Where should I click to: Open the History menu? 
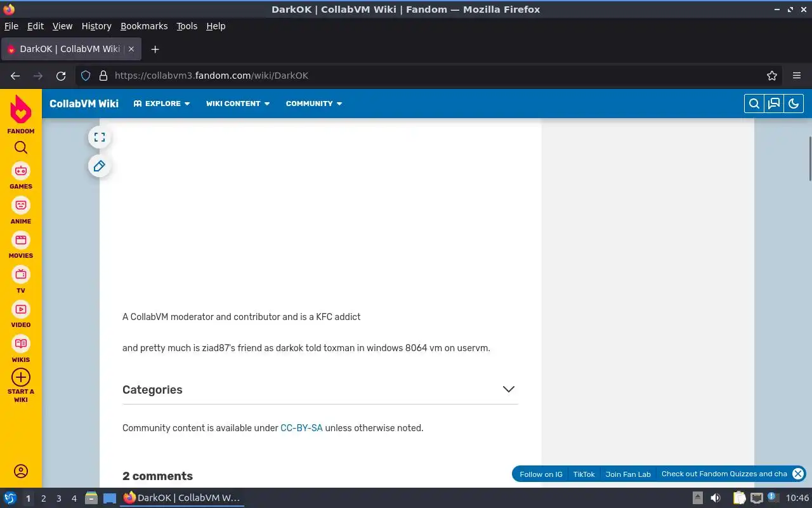(96, 26)
